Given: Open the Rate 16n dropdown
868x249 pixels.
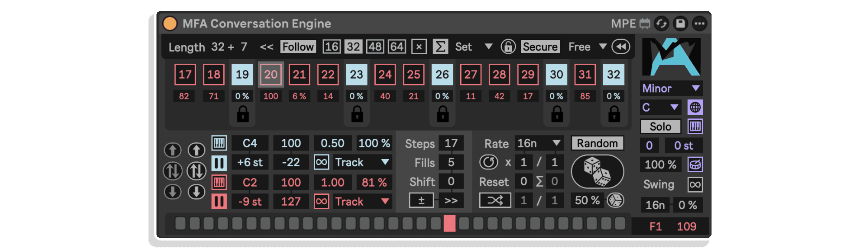Looking at the screenshot, I should tap(539, 143).
